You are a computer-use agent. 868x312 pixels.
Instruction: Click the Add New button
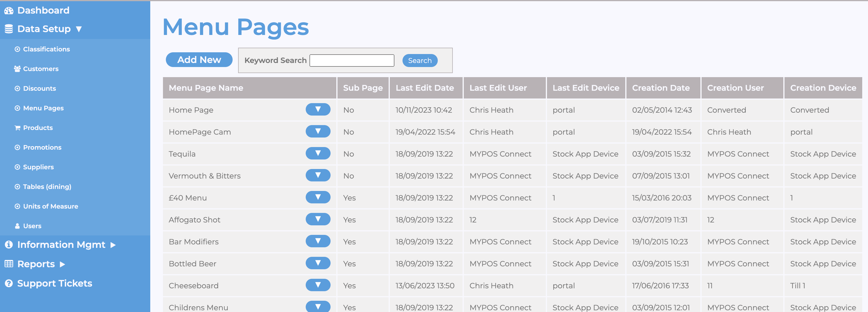[199, 60]
